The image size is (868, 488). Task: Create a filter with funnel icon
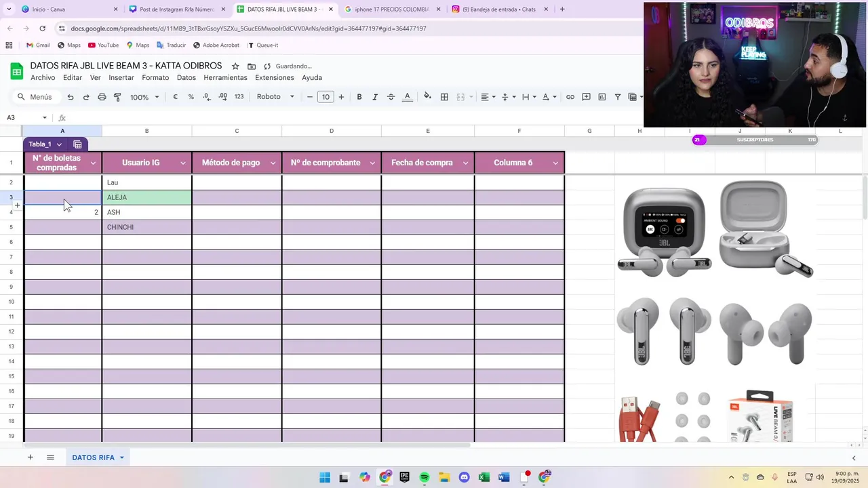(618, 97)
